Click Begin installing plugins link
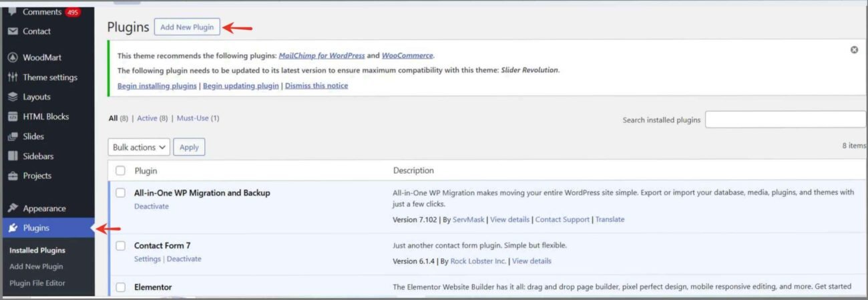Viewport: 868px width, 300px height. [x=157, y=86]
